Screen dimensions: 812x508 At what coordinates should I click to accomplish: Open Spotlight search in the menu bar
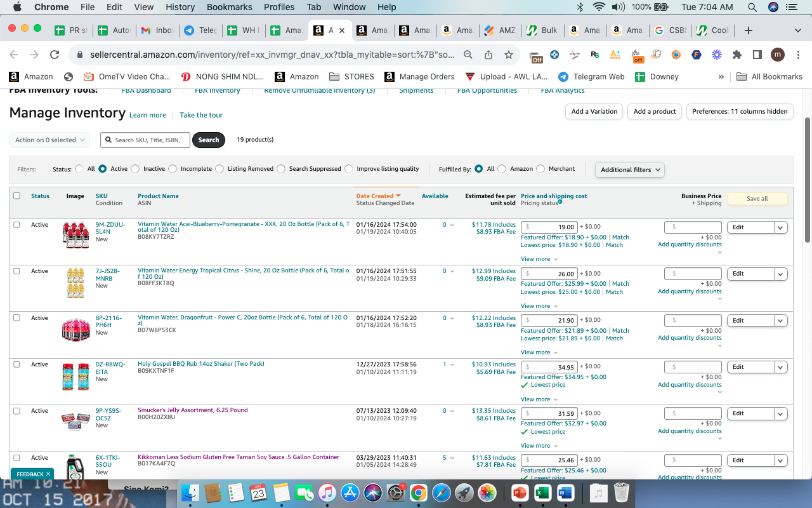(x=752, y=7)
